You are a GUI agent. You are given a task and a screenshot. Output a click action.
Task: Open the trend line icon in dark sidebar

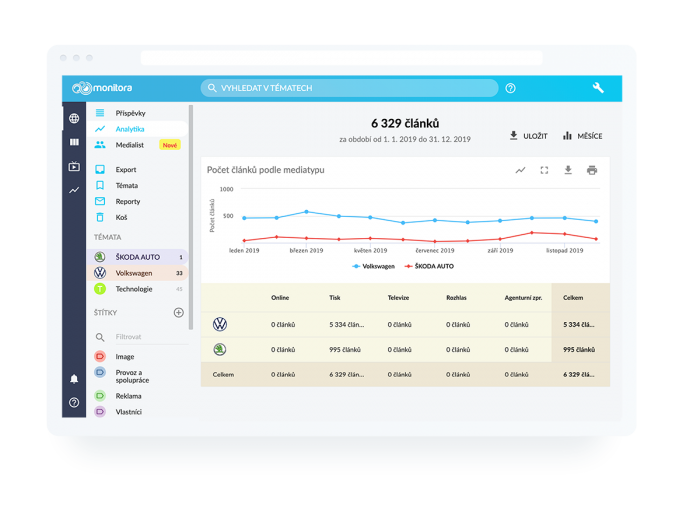coord(74,191)
